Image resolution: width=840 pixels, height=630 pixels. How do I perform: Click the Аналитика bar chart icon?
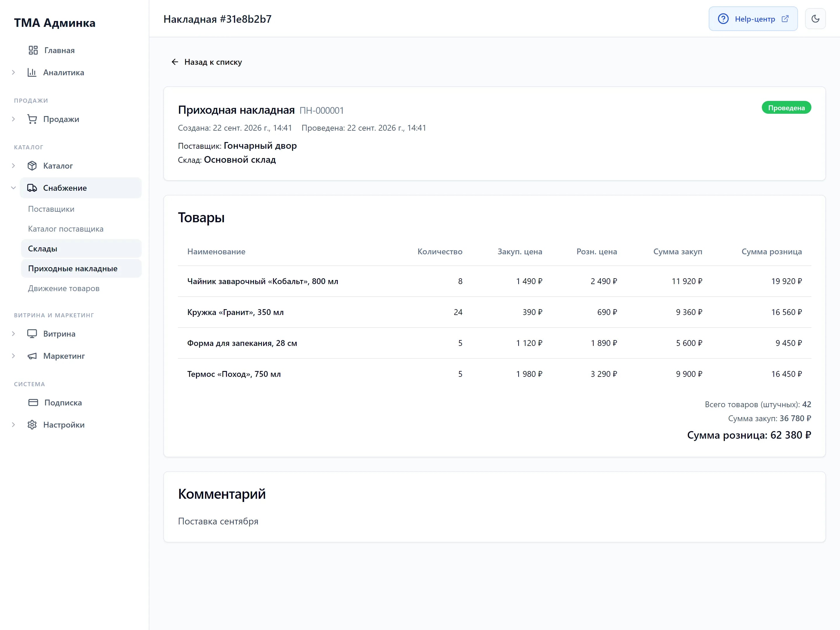point(32,72)
